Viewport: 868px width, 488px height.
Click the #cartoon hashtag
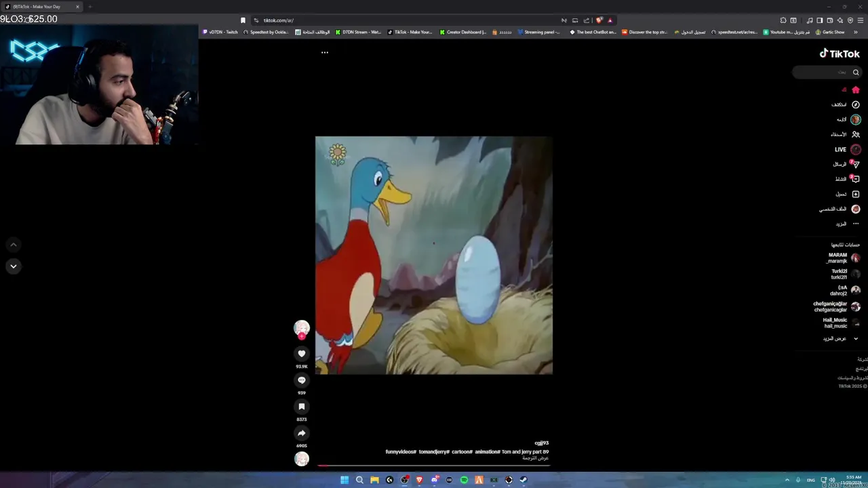tap(462, 451)
